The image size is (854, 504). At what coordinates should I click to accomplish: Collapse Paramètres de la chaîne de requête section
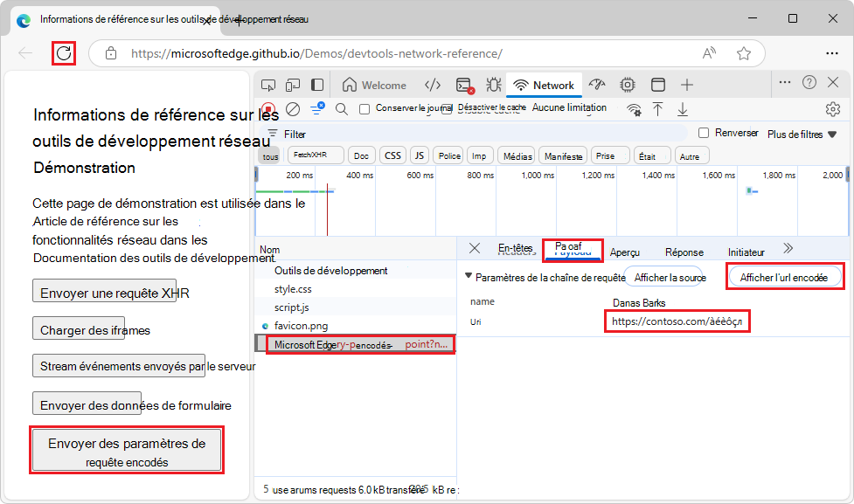468,276
